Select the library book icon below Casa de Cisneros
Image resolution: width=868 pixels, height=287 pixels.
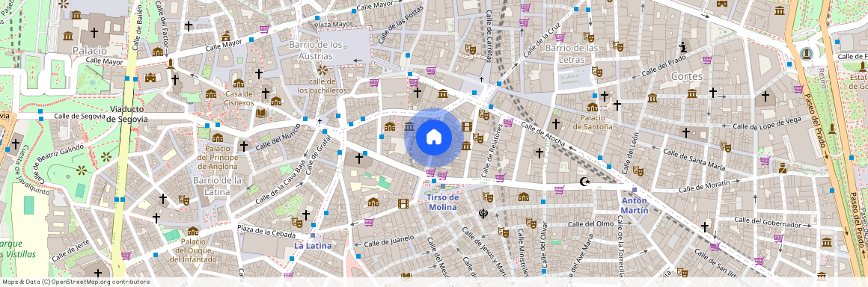(x=261, y=113)
